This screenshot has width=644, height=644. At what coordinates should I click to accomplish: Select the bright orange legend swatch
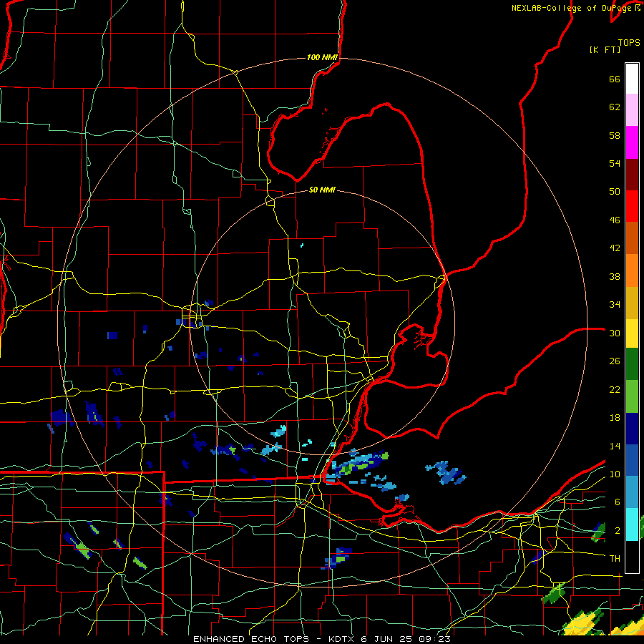632,270
